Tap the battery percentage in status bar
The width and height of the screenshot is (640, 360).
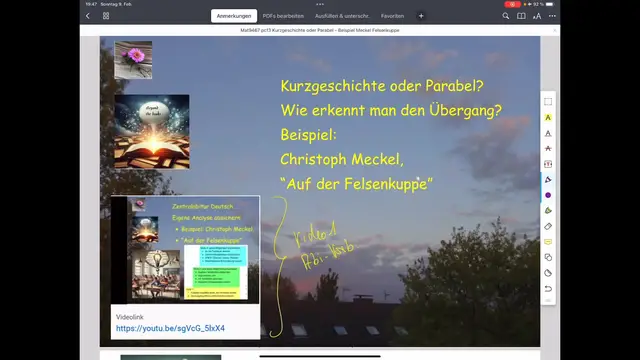tap(539, 4)
